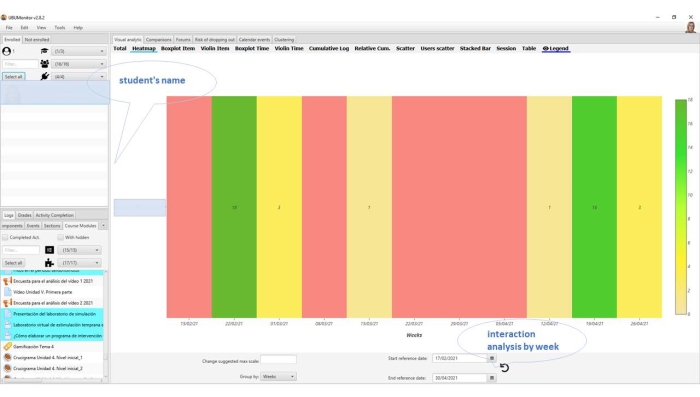The height and width of the screenshot is (397, 700).
Task: Click the icon of Crucigrama Nivel inicial_1
Action: point(8,357)
